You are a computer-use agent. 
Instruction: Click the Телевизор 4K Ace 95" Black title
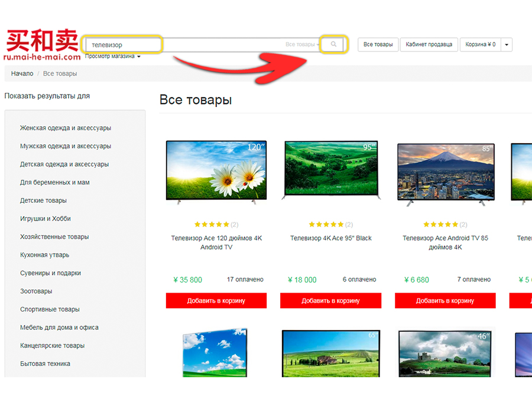pyautogui.click(x=331, y=238)
